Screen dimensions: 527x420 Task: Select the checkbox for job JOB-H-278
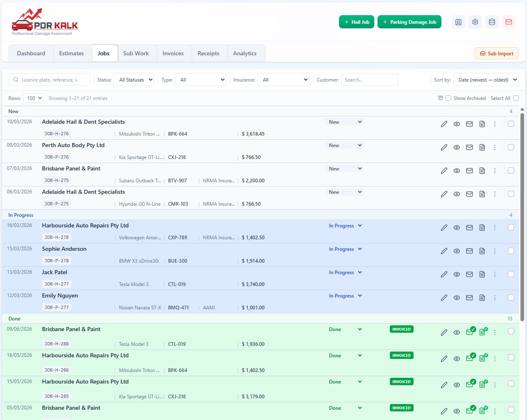point(511,227)
